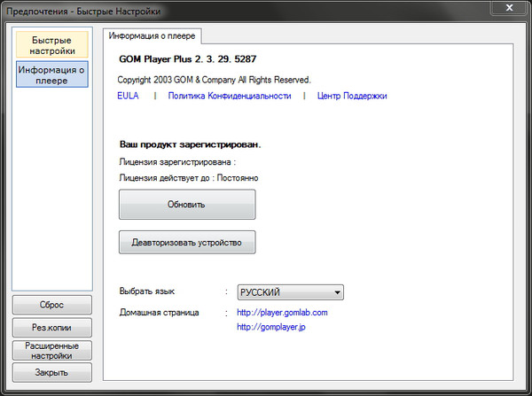This screenshot has height=396, width=532.
Task: Select Информация о плеере sidebar item
Action: (x=51, y=74)
